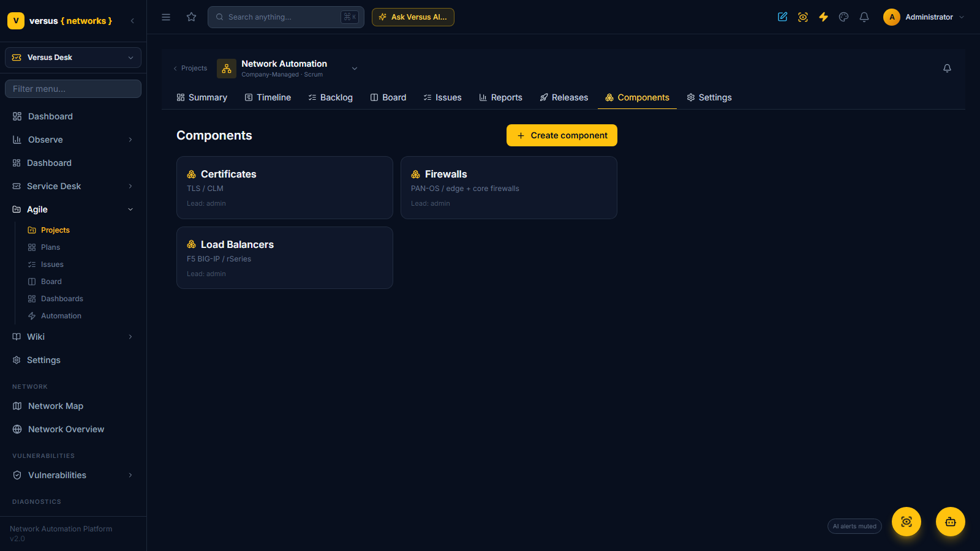Toggle the hamburger menu icon

point(166,17)
